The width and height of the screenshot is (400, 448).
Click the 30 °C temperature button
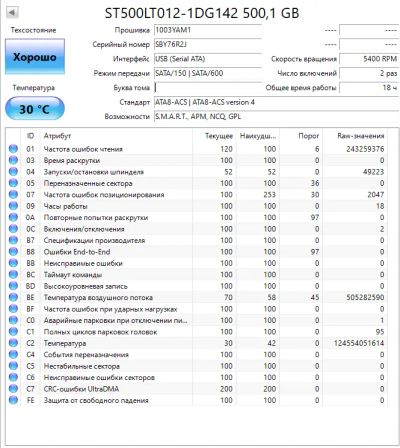pyautogui.click(x=35, y=109)
